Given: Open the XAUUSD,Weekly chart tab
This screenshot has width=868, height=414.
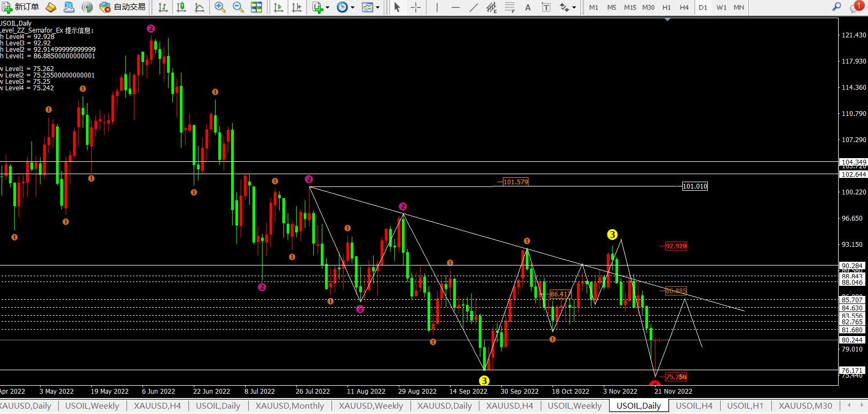Looking at the screenshot, I should (x=370, y=405).
